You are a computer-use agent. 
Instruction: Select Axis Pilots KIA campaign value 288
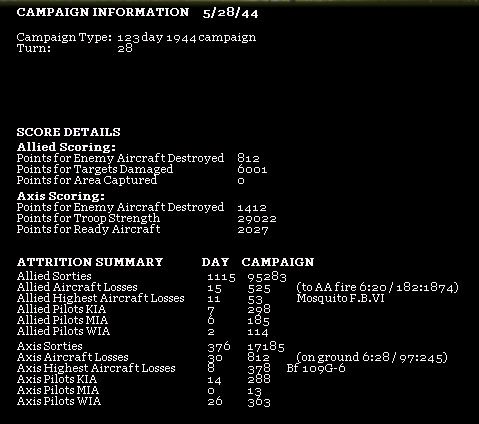coord(259,379)
